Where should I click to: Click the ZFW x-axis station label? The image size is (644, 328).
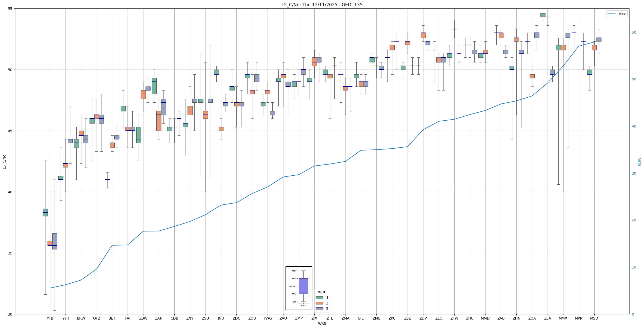click(454, 318)
